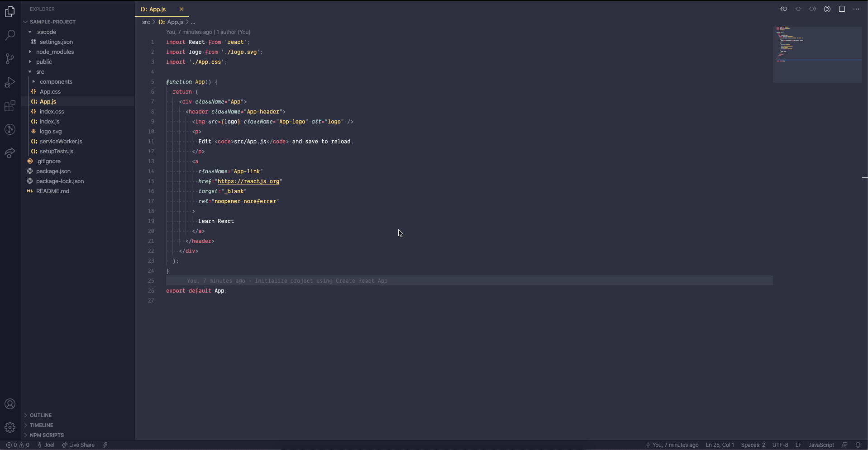
Task: Open the Explorer view in the activity bar
Action: (10, 12)
